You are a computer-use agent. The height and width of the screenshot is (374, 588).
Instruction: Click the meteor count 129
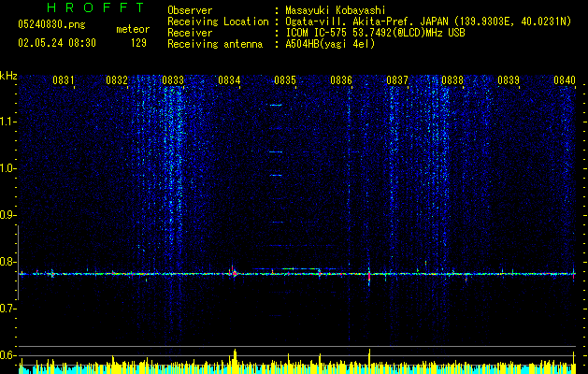[138, 43]
